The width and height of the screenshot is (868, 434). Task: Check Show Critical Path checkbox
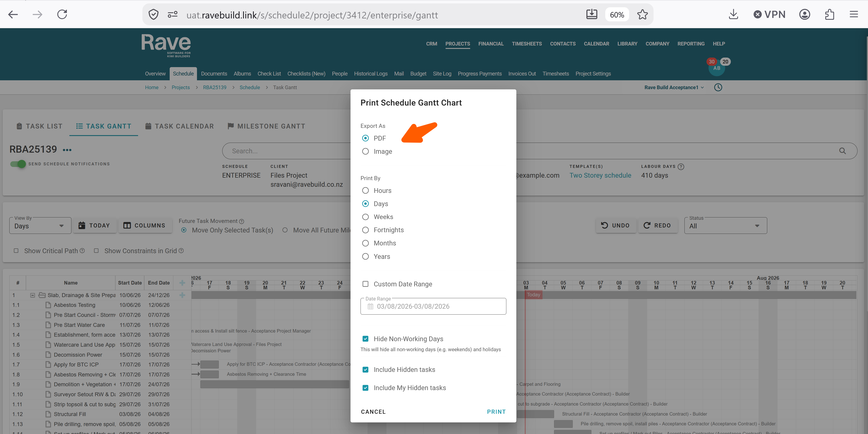coord(16,251)
